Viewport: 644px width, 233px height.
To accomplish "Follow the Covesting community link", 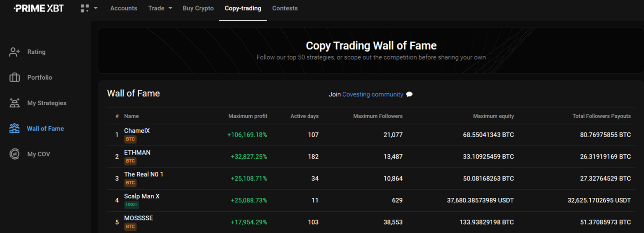I will click(373, 94).
